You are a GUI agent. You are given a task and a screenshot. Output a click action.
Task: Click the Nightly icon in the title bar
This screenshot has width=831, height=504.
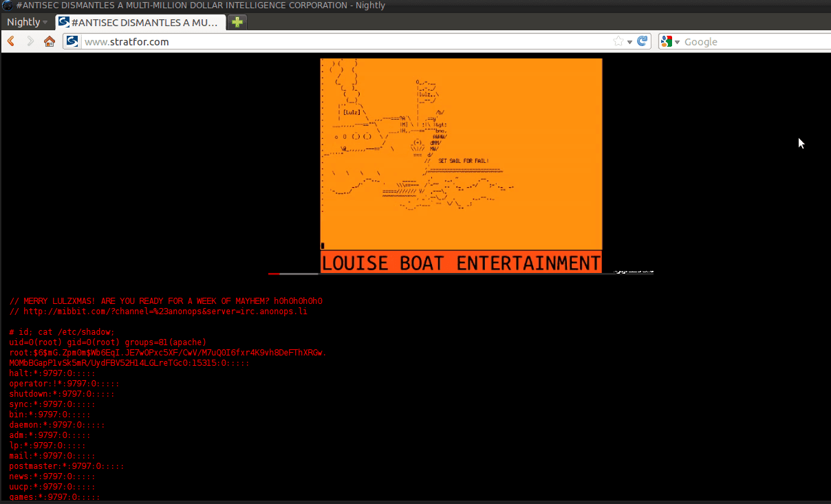7,6
